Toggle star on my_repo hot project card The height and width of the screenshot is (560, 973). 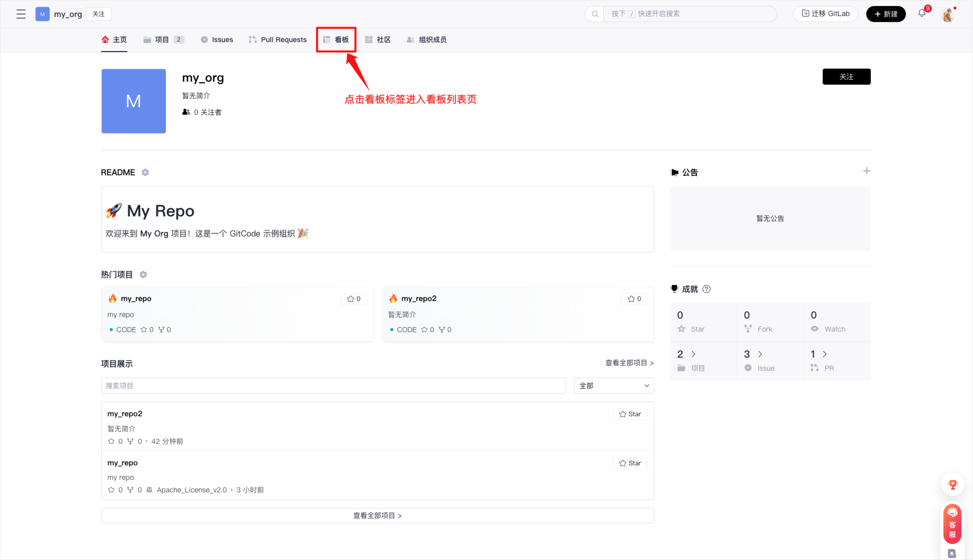(354, 299)
